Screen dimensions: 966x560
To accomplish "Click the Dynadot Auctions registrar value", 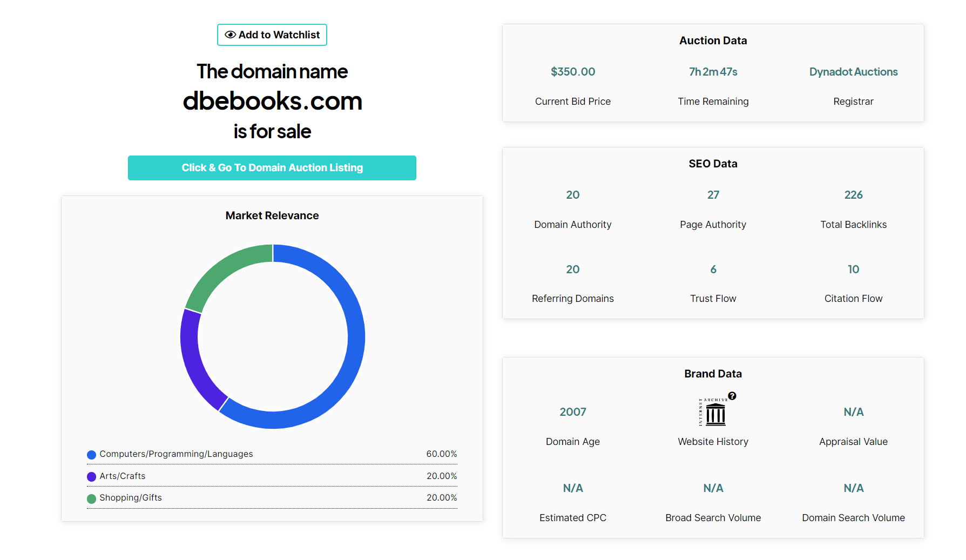I will 853,72.
